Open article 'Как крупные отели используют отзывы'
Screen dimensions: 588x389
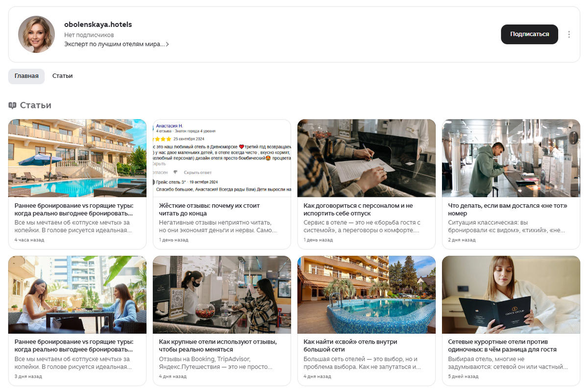point(218,346)
